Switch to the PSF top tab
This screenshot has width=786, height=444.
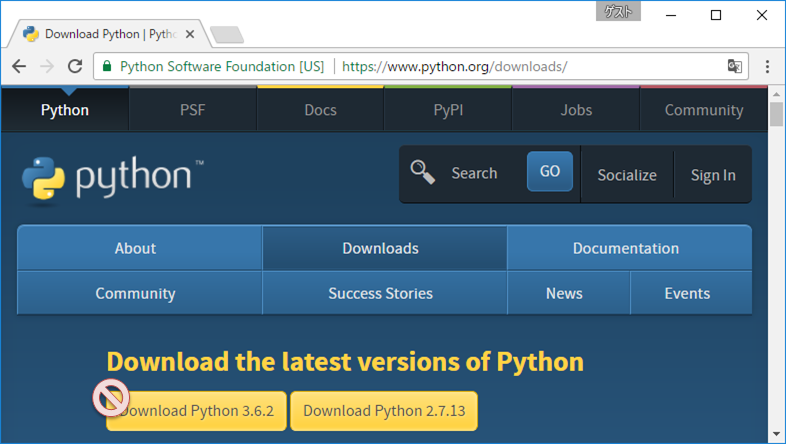tap(192, 110)
